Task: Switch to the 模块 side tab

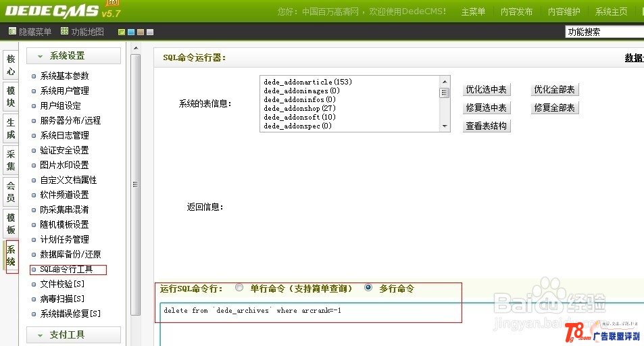Action: pos(11,97)
